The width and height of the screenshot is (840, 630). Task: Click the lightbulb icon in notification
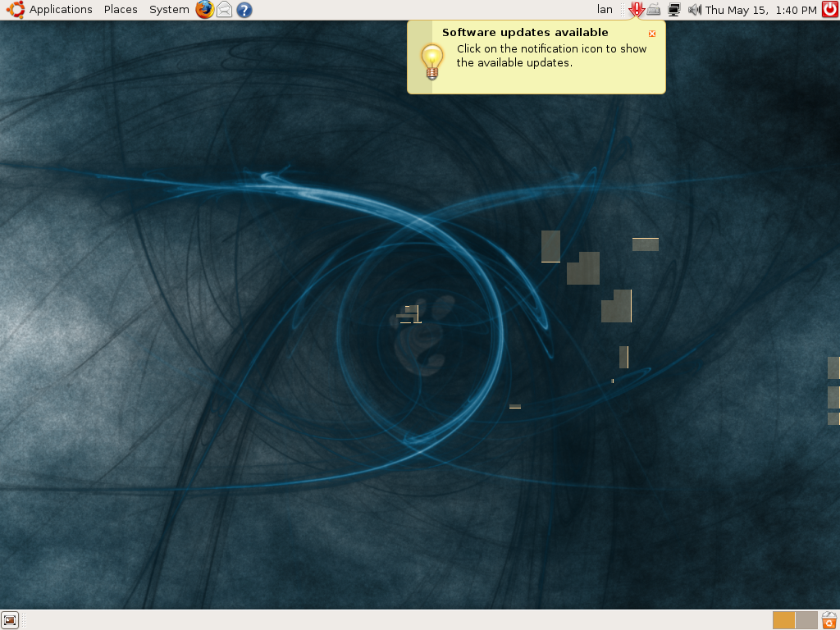(x=431, y=62)
